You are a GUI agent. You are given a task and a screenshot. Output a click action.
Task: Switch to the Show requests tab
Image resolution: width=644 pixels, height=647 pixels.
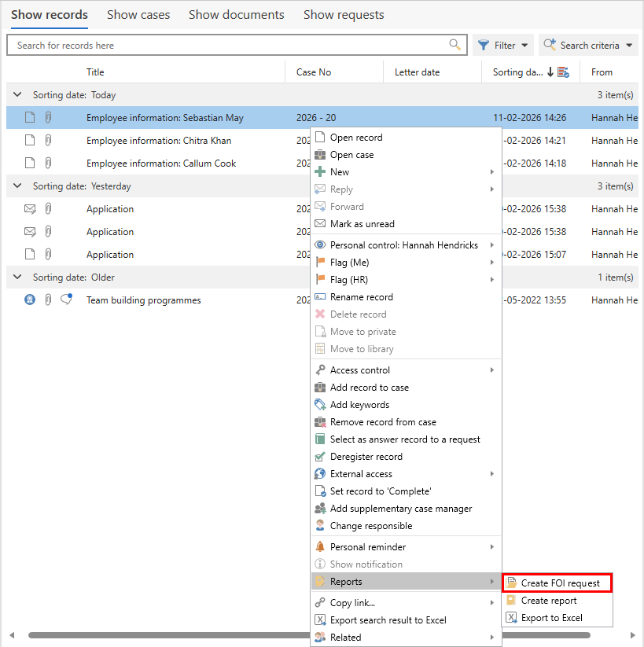[x=344, y=15]
